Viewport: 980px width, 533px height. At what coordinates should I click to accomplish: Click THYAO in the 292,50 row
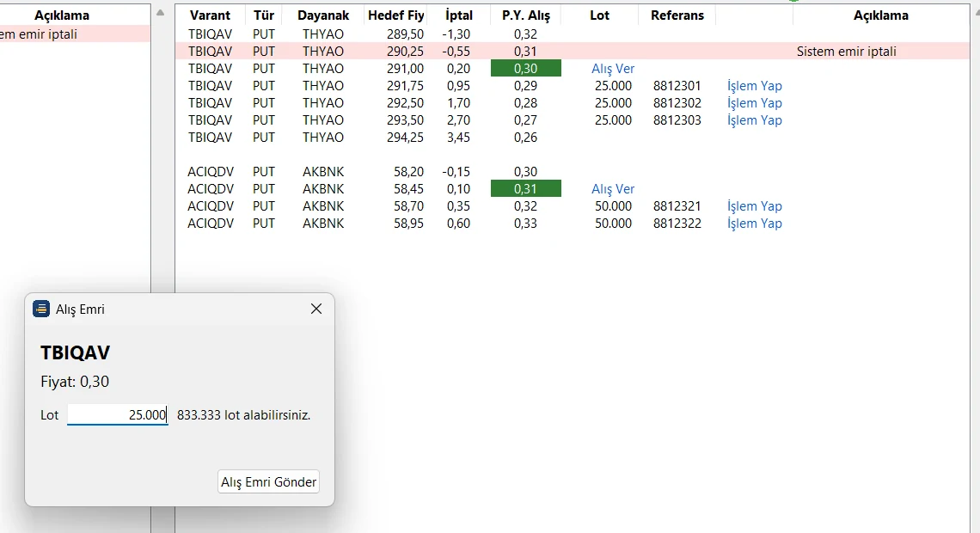coord(323,103)
